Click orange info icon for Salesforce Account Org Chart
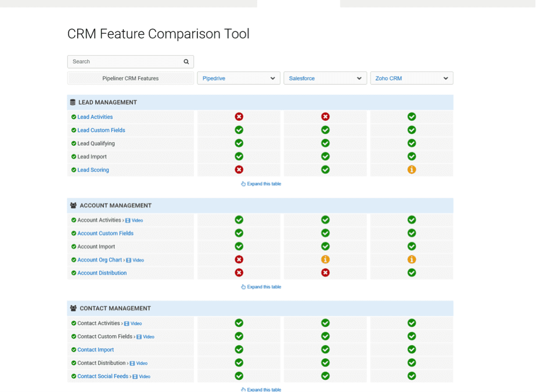 325,260
